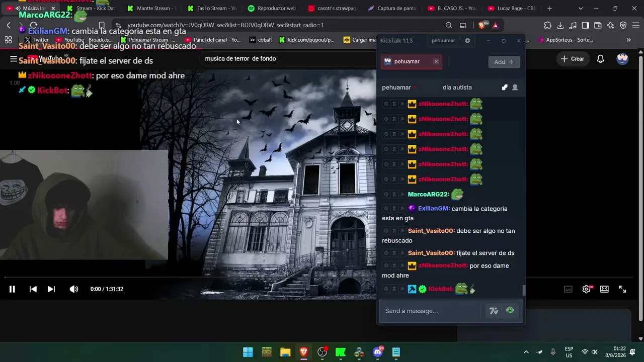Click timeout icon beside KickBot message

point(394,289)
